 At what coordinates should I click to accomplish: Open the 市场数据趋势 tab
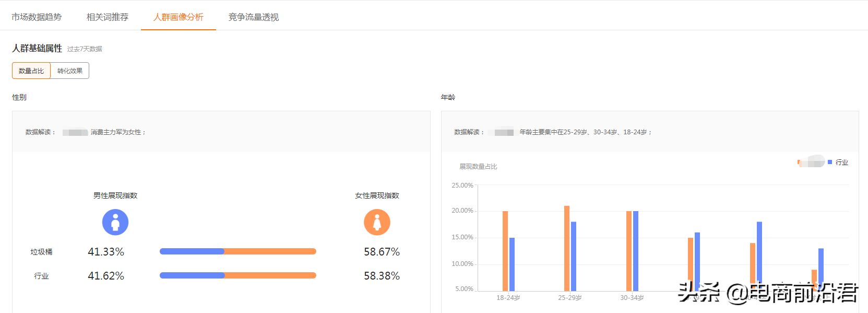[x=37, y=17]
